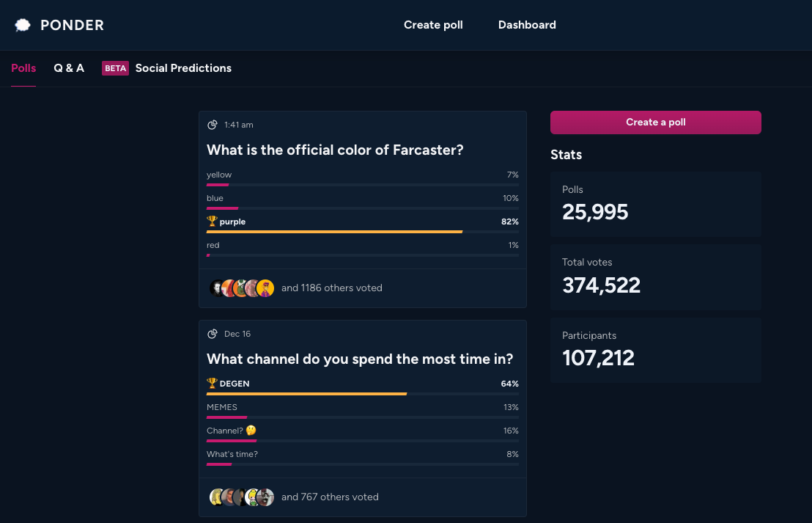Screen dimensions: 812x523
Task: Click last voter avatar in Farcaster poll
Action: [x=265, y=288]
